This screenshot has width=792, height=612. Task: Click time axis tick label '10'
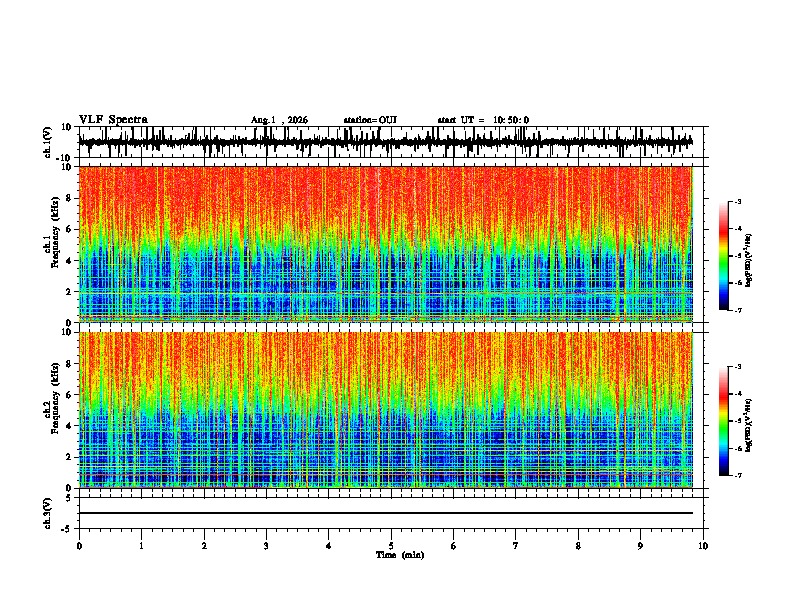click(x=703, y=546)
